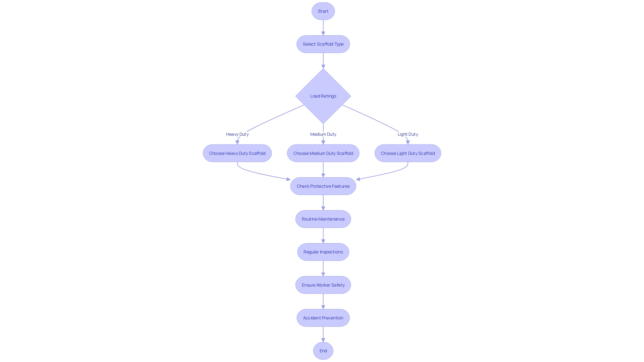Click the Check Protective Features node
Image resolution: width=644 pixels, height=362 pixels.
pyautogui.click(x=323, y=186)
